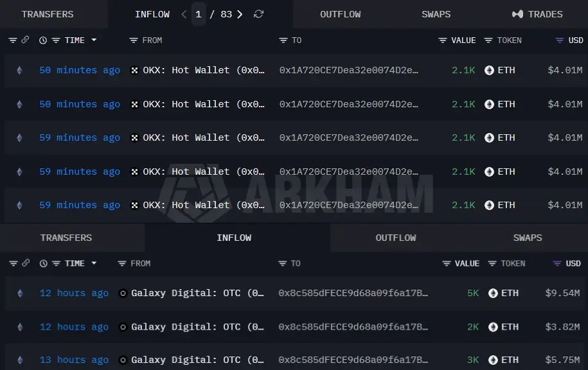Expand the TIME sort dropdown in the bottom table
This screenshot has width=588, height=370.
pos(94,263)
